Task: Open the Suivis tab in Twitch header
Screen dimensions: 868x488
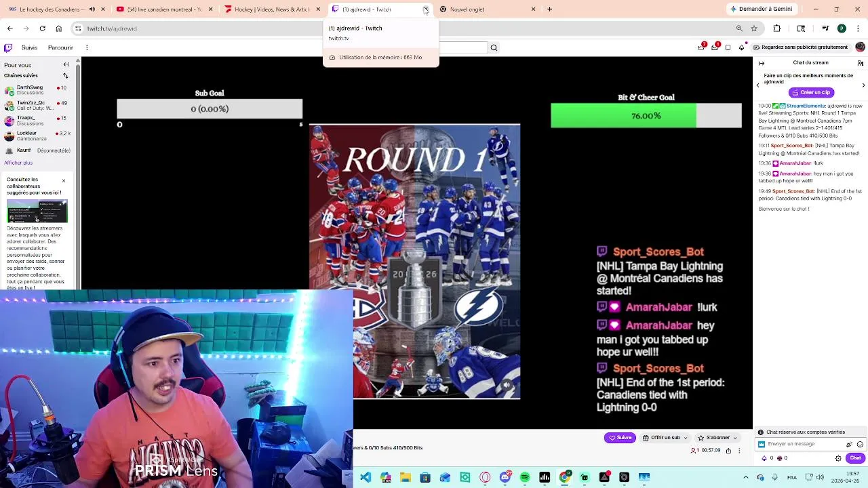Action: (x=29, y=47)
